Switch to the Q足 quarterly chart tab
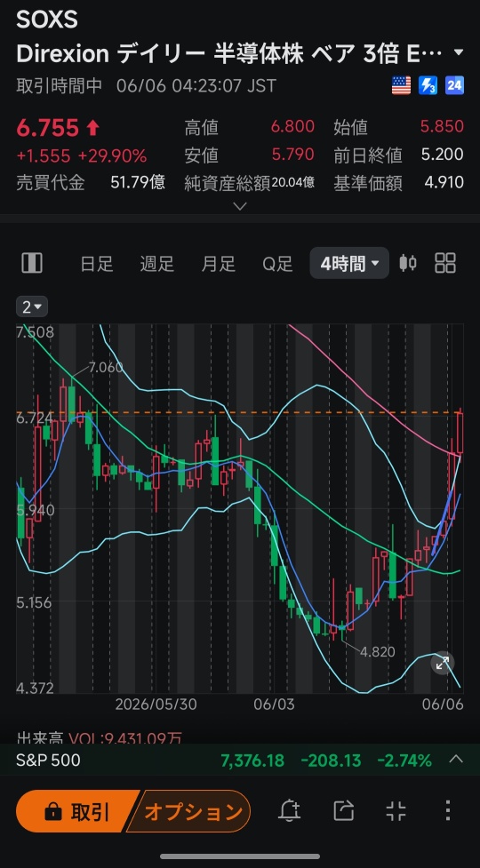The image size is (480, 868). point(278,264)
